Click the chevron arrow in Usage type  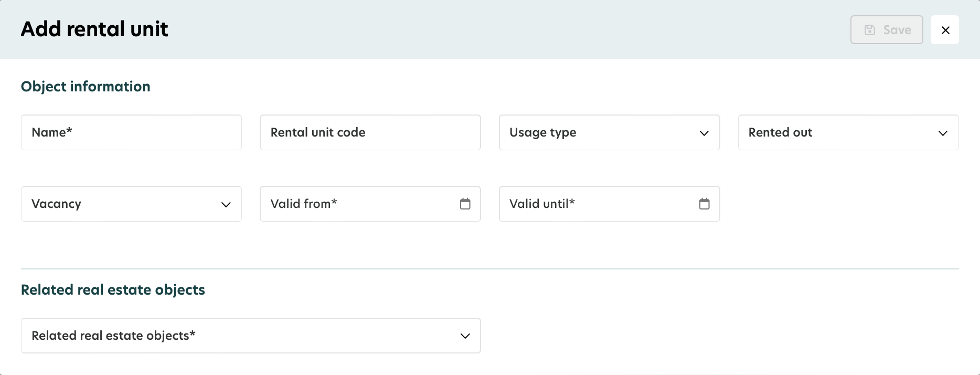coord(704,133)
